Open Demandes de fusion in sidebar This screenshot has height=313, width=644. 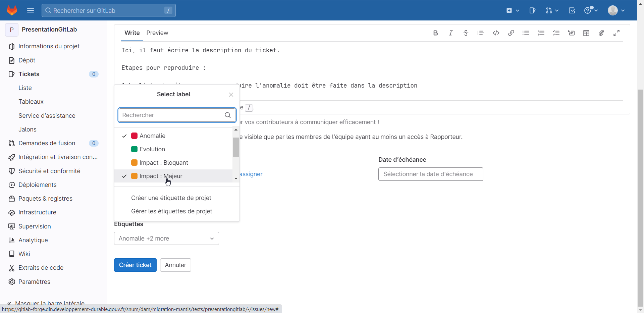coord(47,143)
